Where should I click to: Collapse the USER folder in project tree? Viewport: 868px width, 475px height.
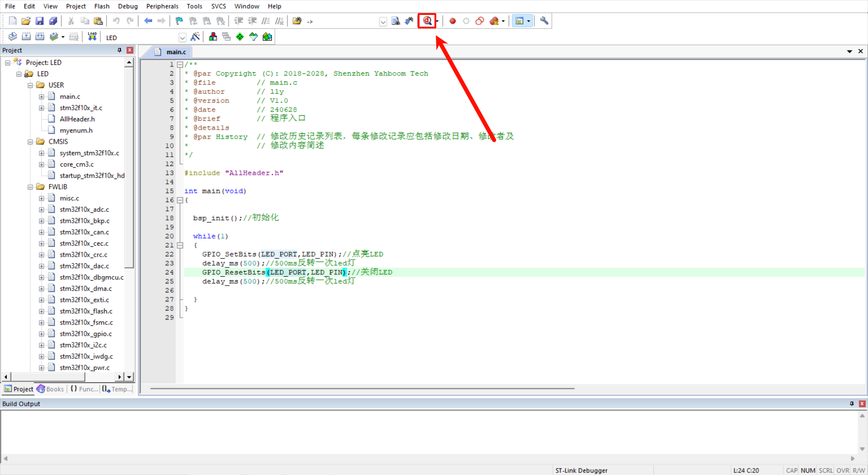pos(30,85)
